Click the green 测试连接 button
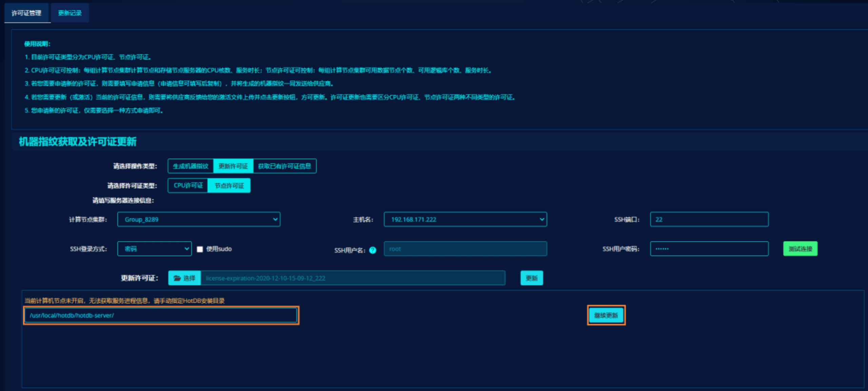Image resolution: width=868 pixels, height=391 pixels. click(x=800, y=249)
